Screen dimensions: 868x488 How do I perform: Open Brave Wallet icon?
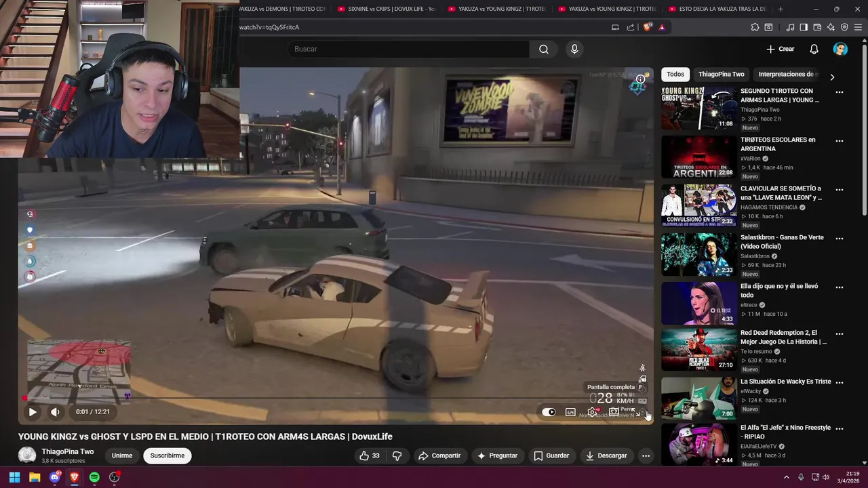tap(817, 27)
